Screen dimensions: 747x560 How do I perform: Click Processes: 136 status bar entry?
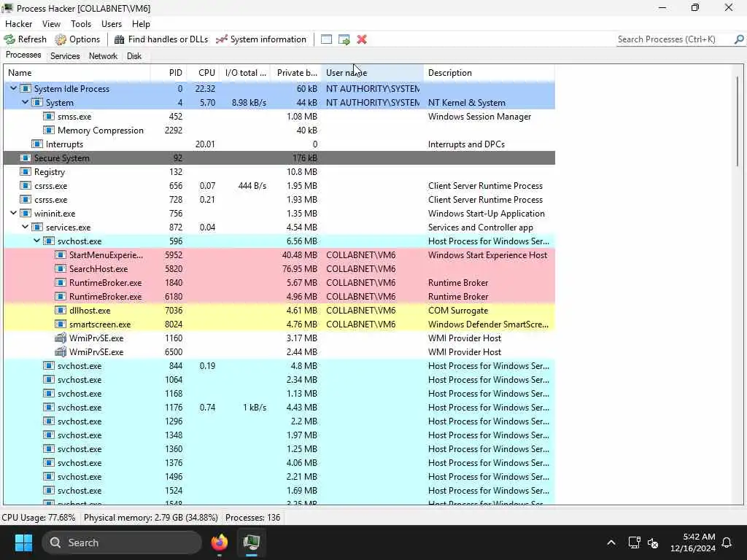click(252, 517)
